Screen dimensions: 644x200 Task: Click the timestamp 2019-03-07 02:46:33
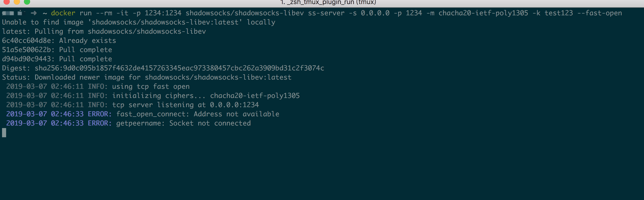click(x=44, y=114)
